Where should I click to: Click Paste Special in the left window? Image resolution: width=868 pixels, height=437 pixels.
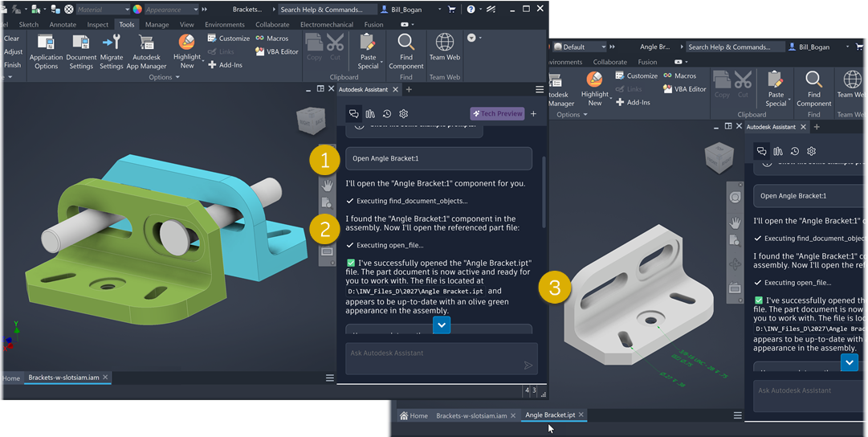[368, 51]
